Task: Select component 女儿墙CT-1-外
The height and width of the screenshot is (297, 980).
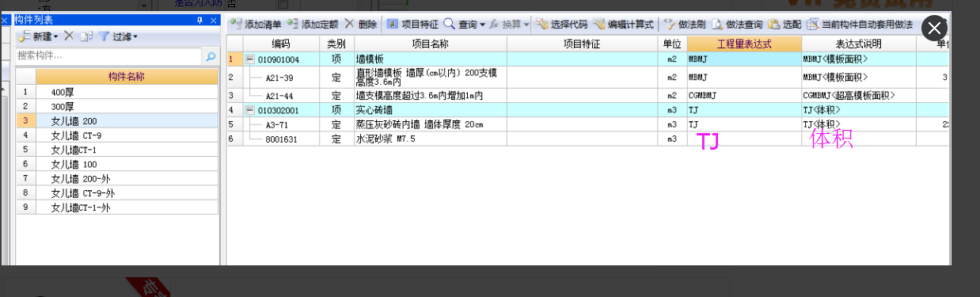Action: (126, 208)
